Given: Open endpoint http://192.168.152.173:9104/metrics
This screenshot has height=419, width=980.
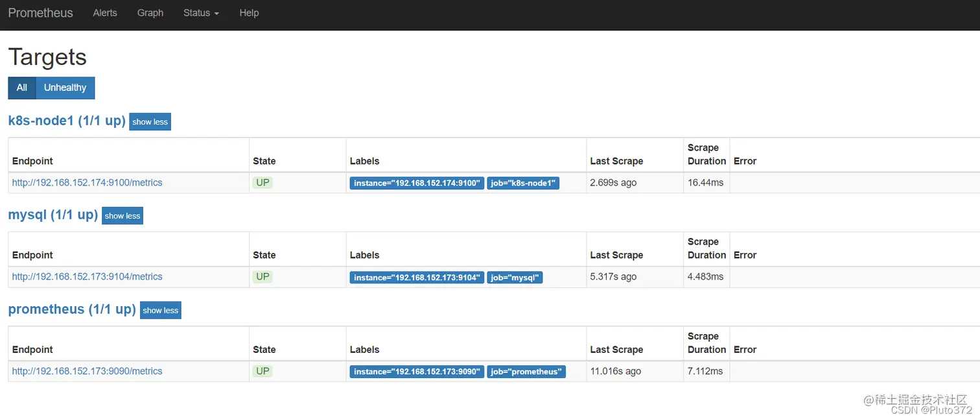Looking at the screenshot, I should coord(87,277).
